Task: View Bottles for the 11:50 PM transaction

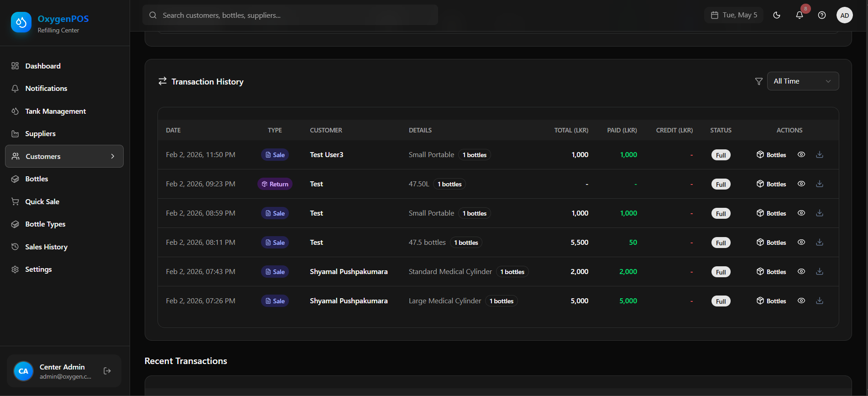Action: tap(771, 155)
